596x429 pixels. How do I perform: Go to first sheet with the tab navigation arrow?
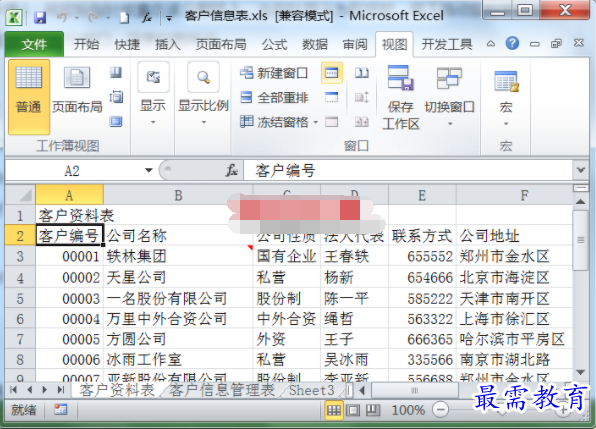tap(14, 390)
